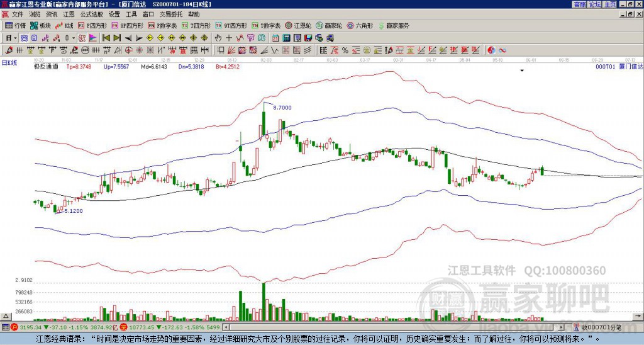Open the 9P四方形 tool

127,25
